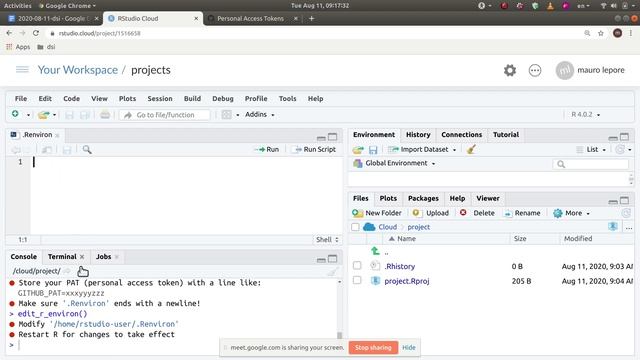Switch to the History tab
This screenshot has height=360, width=640.
(418, 134)
